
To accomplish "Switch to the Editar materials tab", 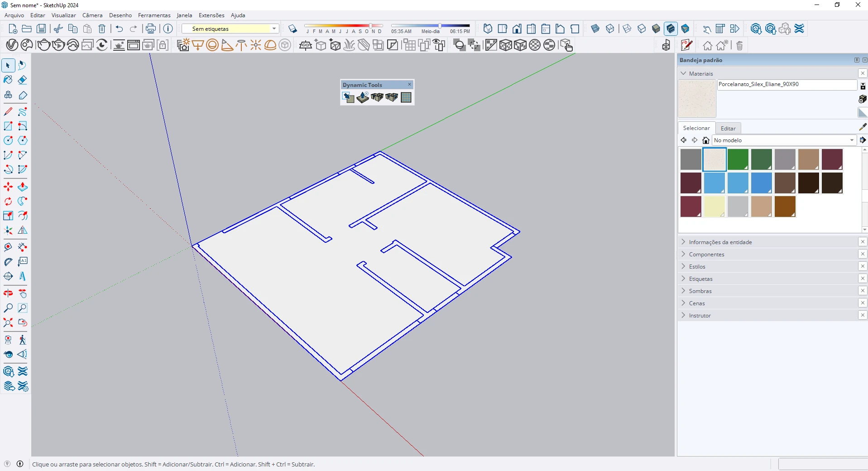I will pyautogui.click(x=728, y=129).
